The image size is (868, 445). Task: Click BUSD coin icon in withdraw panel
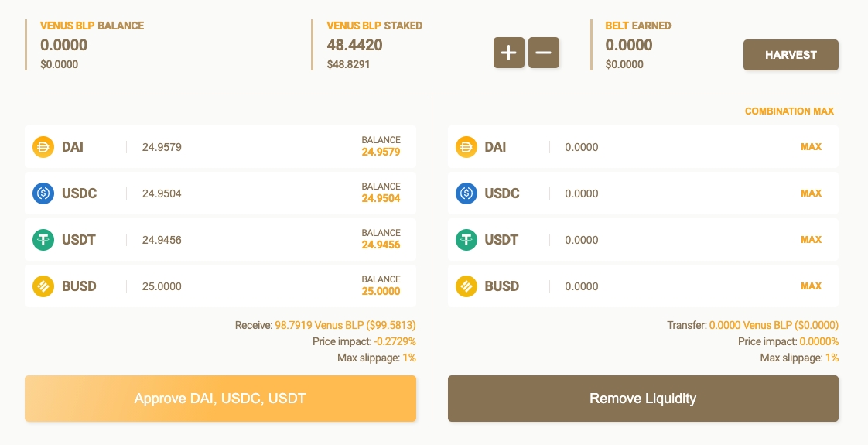[x=466, y=286]
